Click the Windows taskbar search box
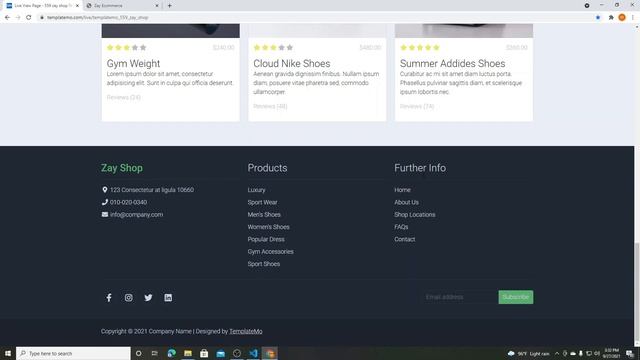This screenshot has height=360, width=640. 73,353
